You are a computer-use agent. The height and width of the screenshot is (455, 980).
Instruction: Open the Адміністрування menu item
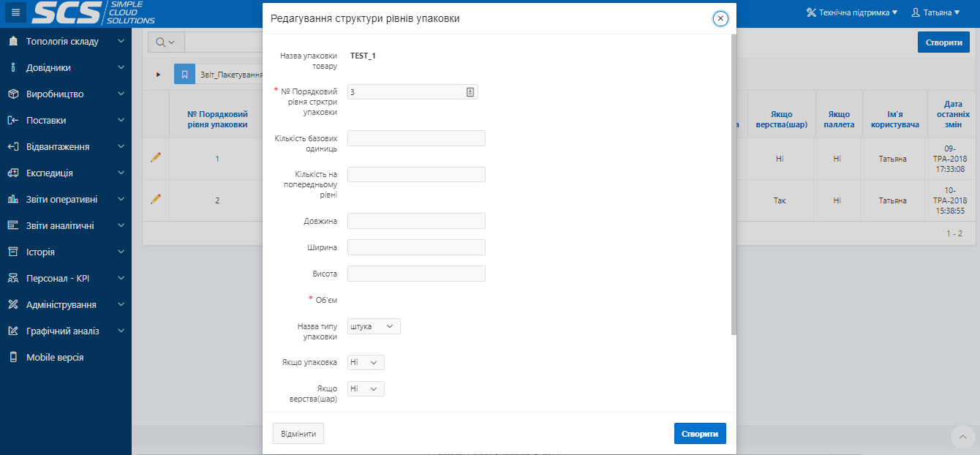[x=66, y=305]
